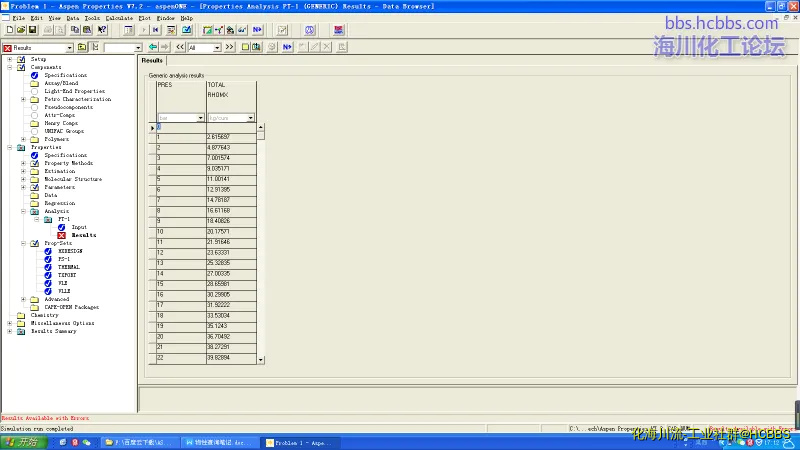Click the Open file toolbar icon
This screenshot has height=450, width=800.
pyautogui.click(x=21, y=30)
